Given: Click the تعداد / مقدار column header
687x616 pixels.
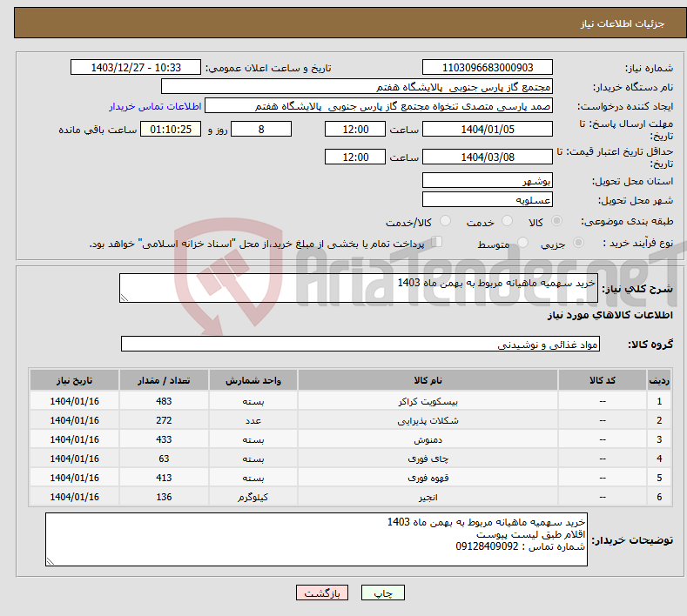Looking at the screenshot, I should [x=164, y=381].
